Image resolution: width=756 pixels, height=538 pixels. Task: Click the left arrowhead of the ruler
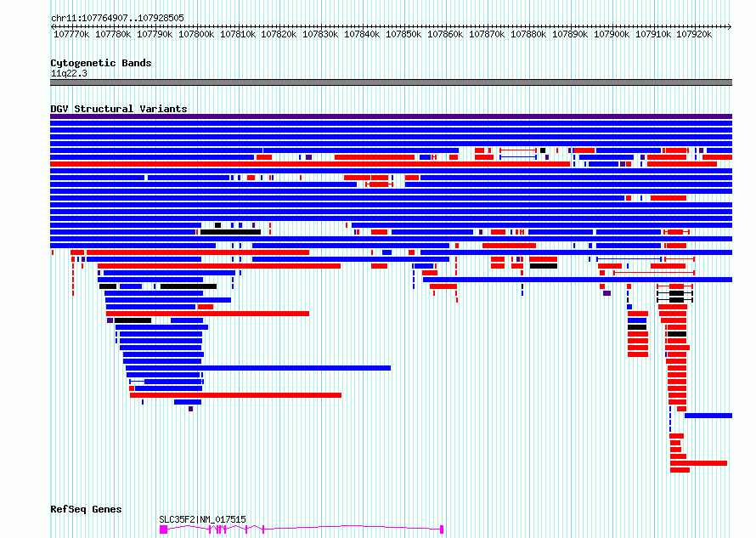coord(53,26)
